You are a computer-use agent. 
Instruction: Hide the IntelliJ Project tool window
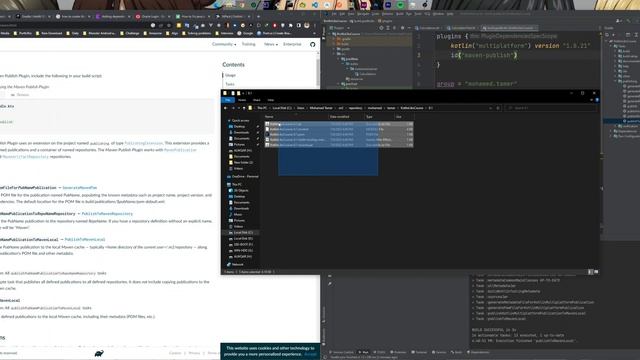(409, 28)
